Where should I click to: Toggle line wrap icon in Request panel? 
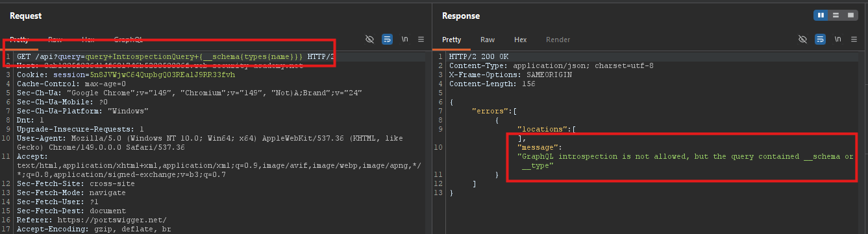tap(387, 40)
